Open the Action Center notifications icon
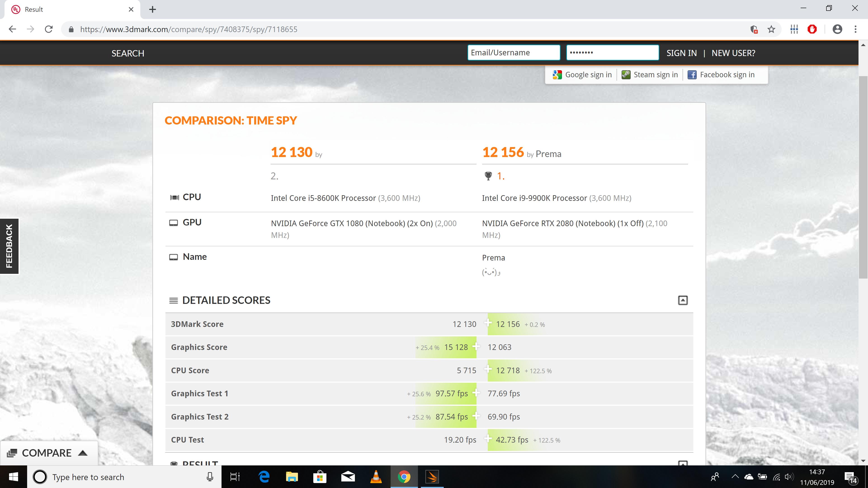Image resolution: width=868 pixels, height=488 pixels. click(x=851, y=477)
